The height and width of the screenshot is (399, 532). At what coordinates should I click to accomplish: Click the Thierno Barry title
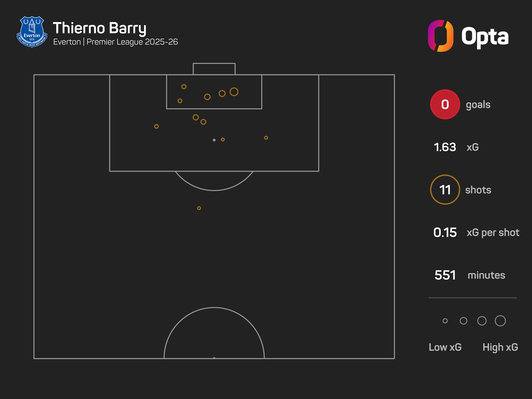click(x=100, y=28)
